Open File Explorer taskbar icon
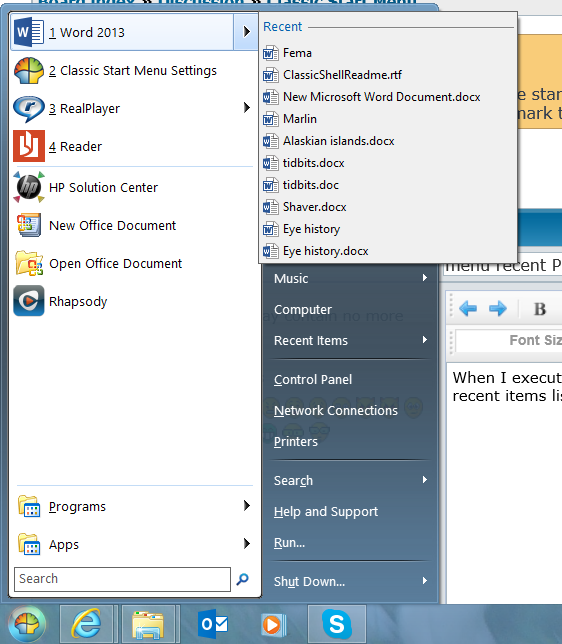Image resolution: width=562 pixels, height=644 pixels. click(x=148, y=624)
